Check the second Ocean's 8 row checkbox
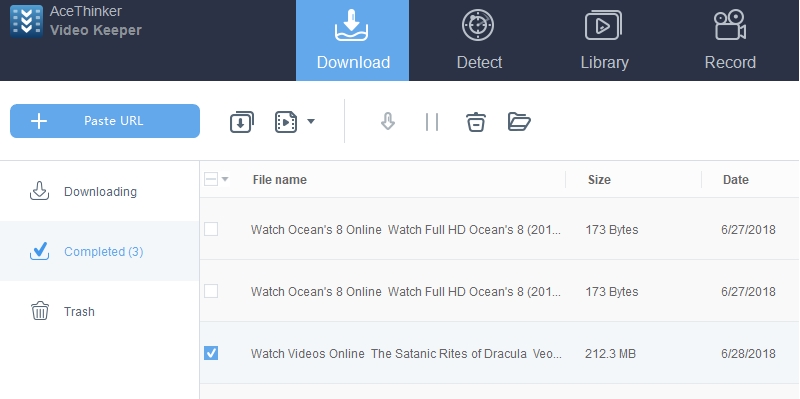 pos(211,291)
